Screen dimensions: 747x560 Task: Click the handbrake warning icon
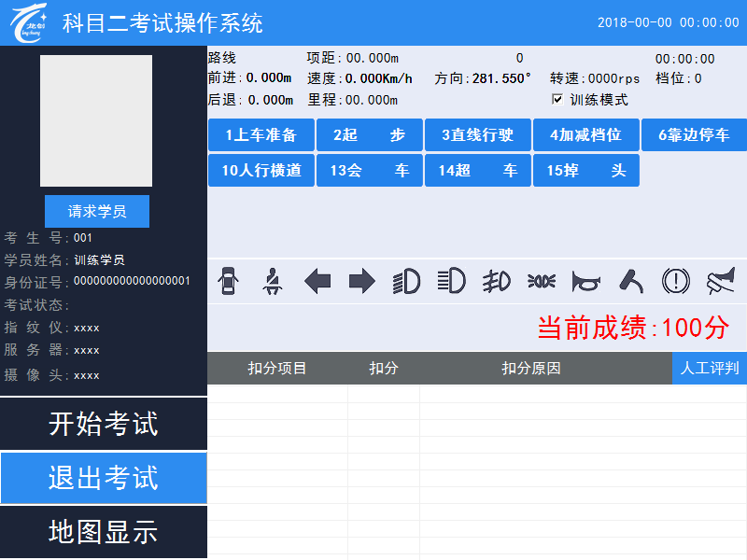tap(675, 281)
